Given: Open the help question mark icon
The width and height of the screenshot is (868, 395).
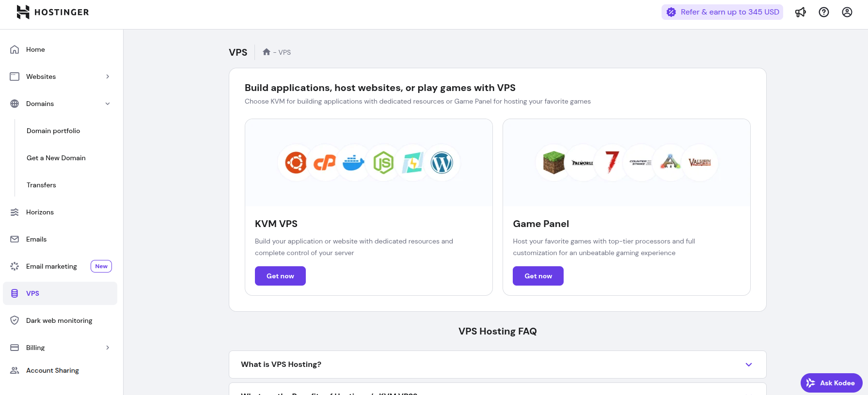Looking at the screenshot, I should tap(823, 13).
